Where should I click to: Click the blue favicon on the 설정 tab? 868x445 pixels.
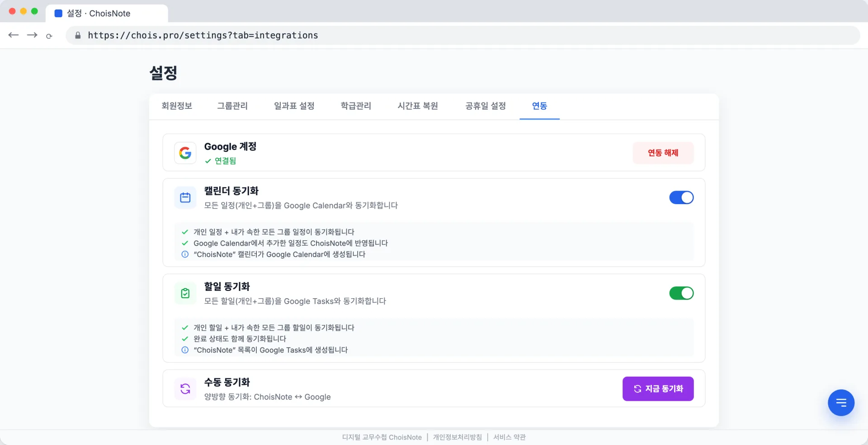point(58,14)
